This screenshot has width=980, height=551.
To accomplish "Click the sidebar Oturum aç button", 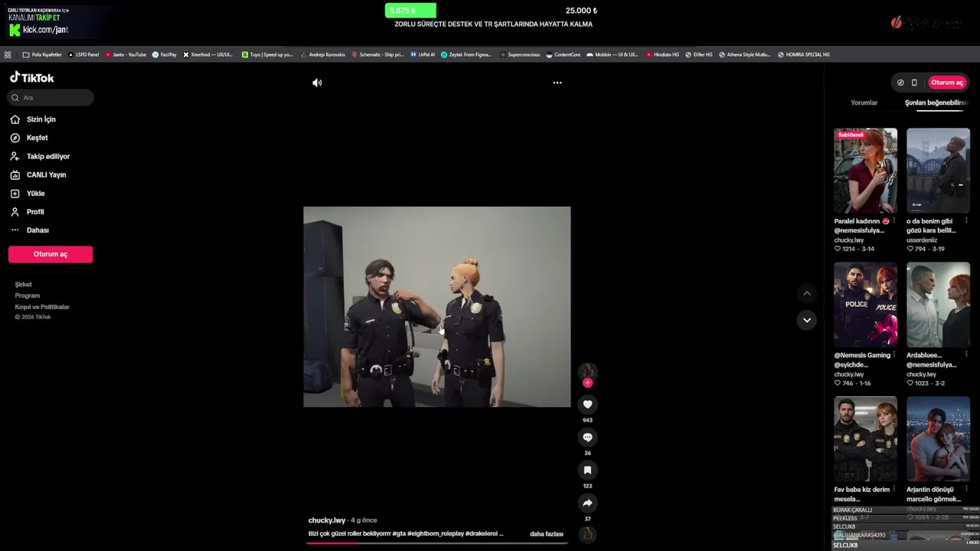I will [51, 254].
